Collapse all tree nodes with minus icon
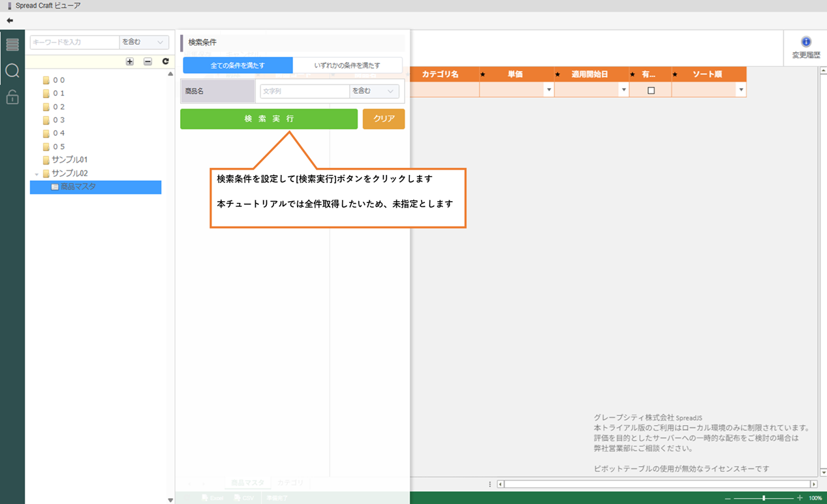 (x=148, y=61)
